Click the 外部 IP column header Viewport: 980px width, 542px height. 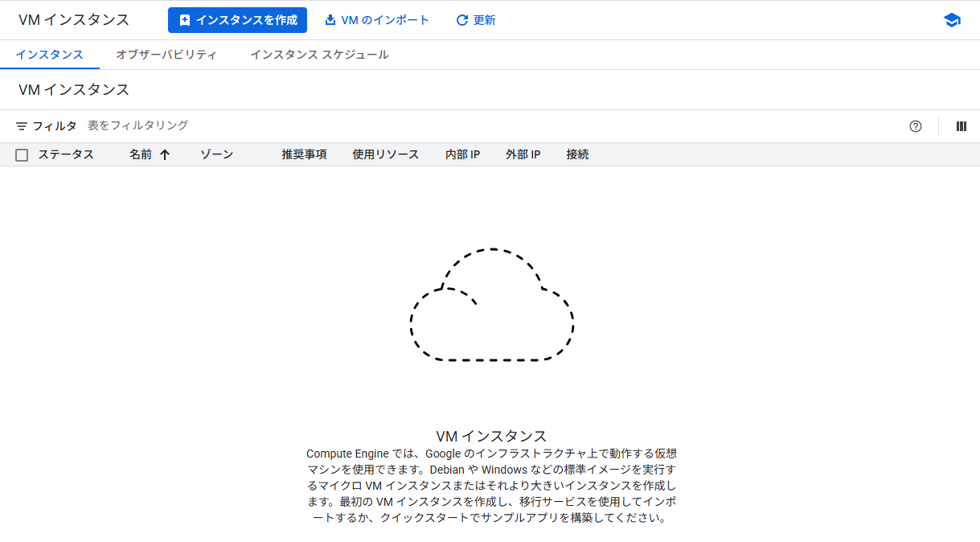click(523, 154)
